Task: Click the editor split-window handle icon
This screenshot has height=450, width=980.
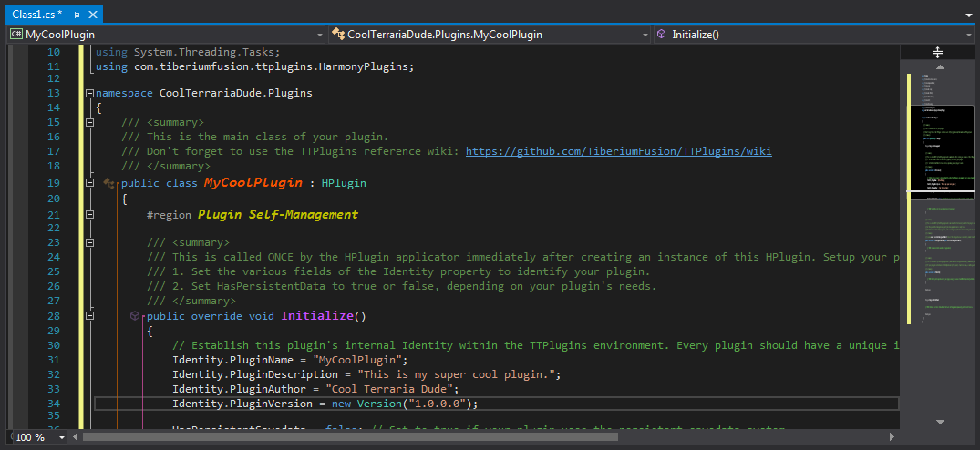Action: pyautogui.click(x=936, y=53)
